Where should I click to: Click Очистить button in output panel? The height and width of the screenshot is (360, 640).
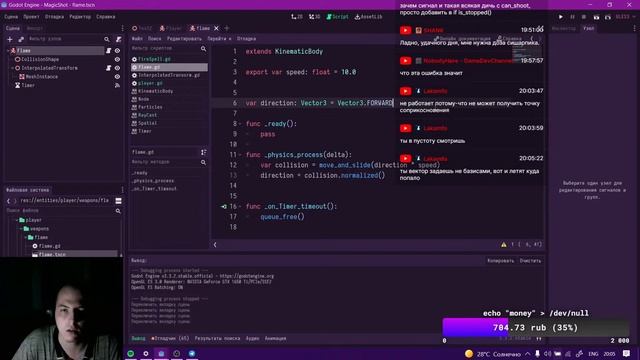(x=530, y=261)
